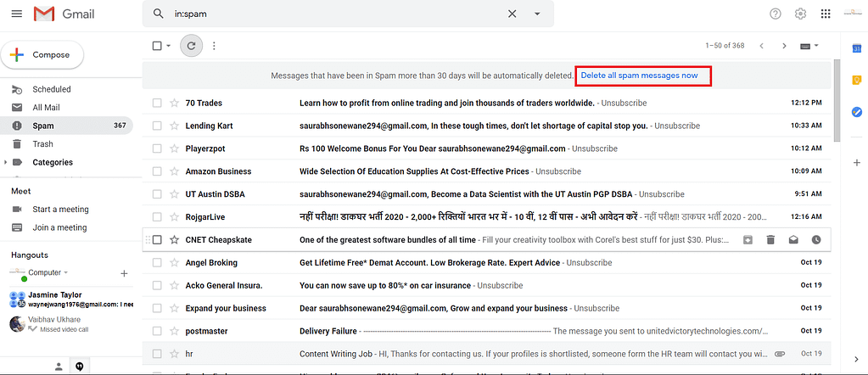Open Google Keep side panel
Screen dimensions: 868x375
coord(856,81)
